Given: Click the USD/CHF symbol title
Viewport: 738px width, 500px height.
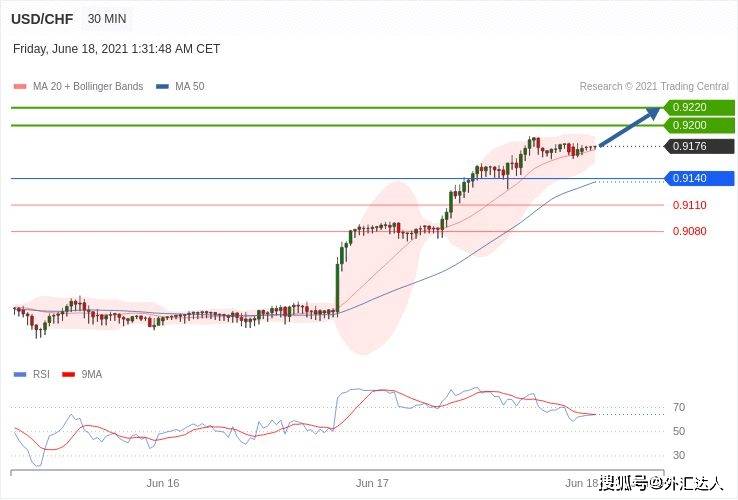Looking at the screenshot, I should 42,19.
